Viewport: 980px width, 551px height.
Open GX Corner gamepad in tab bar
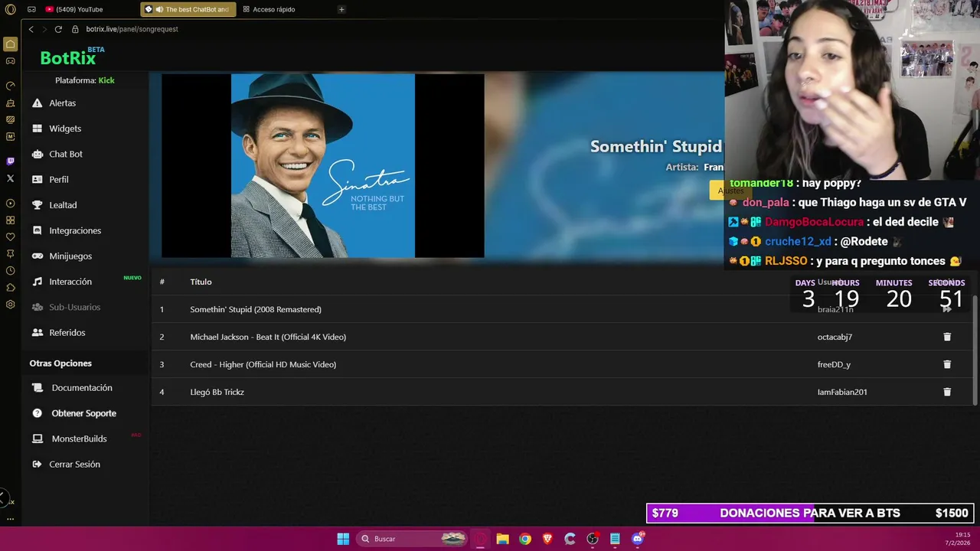pyautogui.click(x=31, y=9)
